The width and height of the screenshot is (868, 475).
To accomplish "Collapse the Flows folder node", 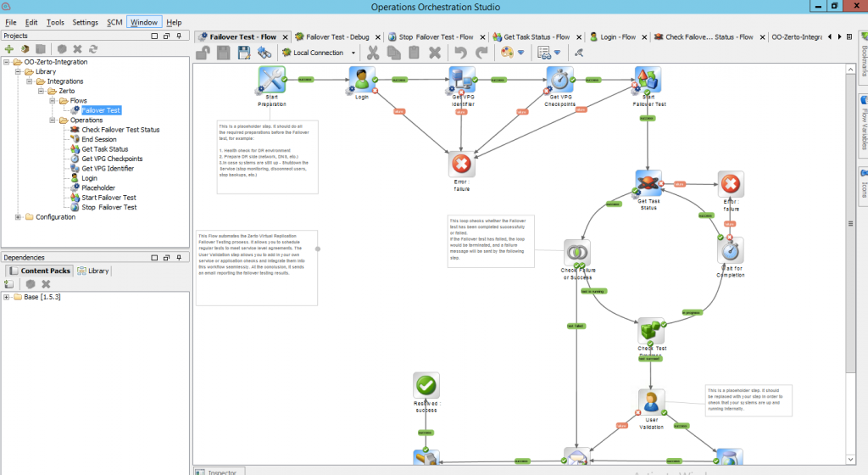I will [x=53, y=101].
